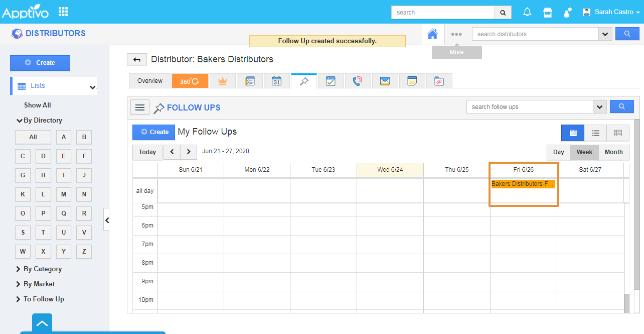The width and height of the screenshot is (644, 334).
Task: Switch to calendar view of follow ups
Action: (x=573, y=133)
